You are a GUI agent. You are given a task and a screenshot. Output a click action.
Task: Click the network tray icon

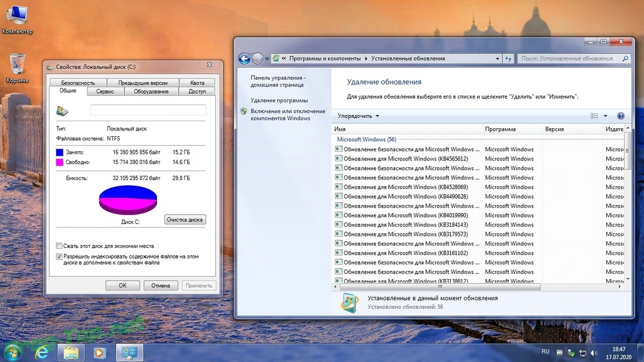pyautogui.click(x=583, y=353)
